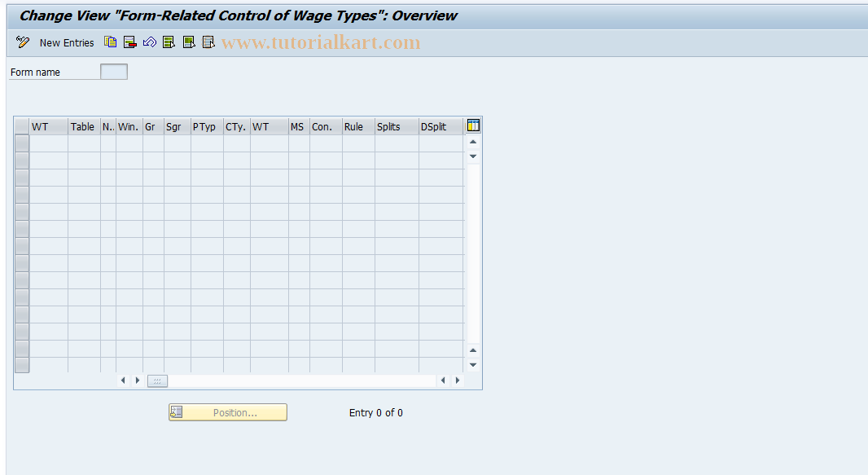Click the Splits column header
This screenshot has width=868, height=475.
(397, 127)
